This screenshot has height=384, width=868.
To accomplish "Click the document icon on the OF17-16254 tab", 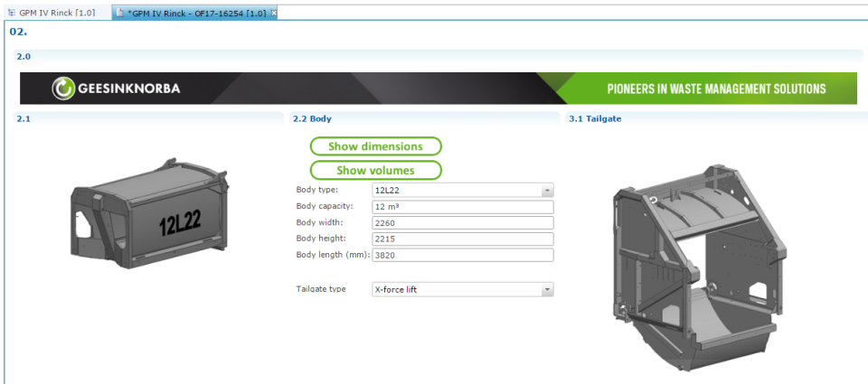I will (120, 13).
